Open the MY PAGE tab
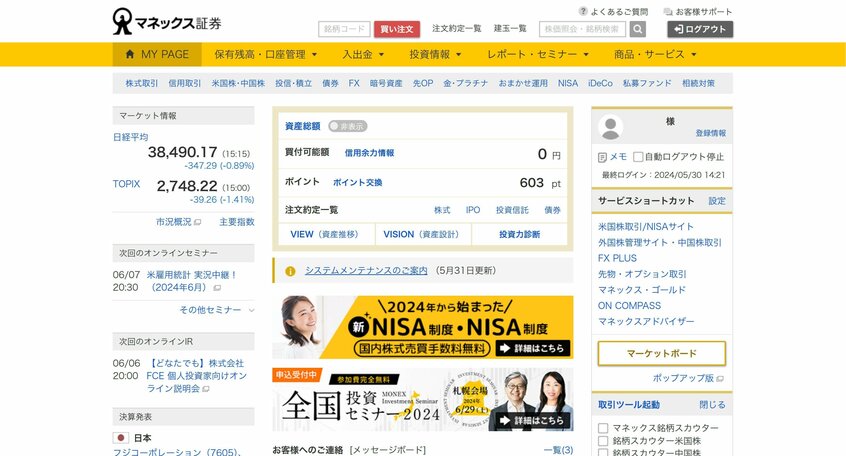Viewport: 846px width, 456px height. point(157,55)
